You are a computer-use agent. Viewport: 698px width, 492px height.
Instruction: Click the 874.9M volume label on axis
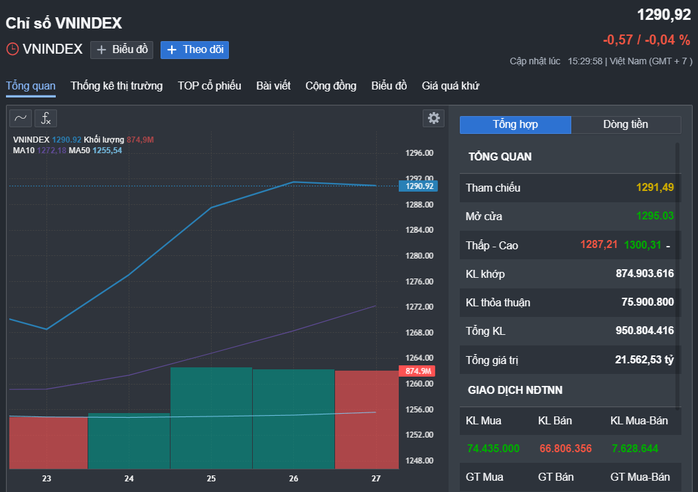pos(417,371)
